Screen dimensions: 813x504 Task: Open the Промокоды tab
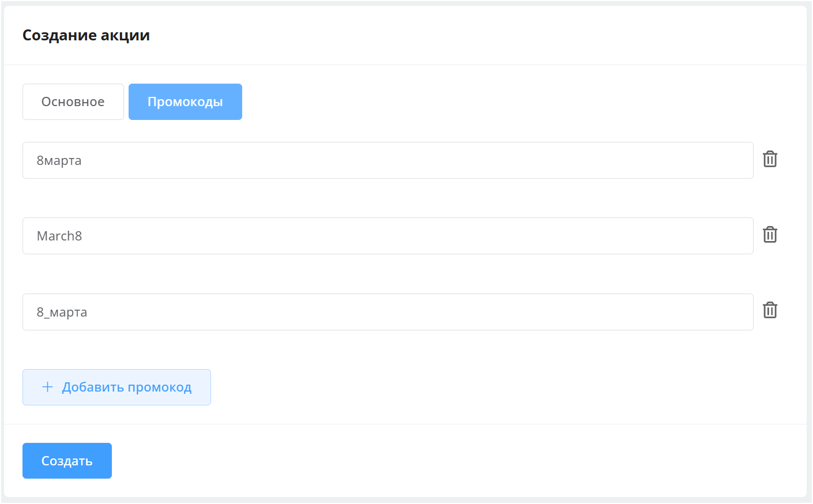pos(185,102)
